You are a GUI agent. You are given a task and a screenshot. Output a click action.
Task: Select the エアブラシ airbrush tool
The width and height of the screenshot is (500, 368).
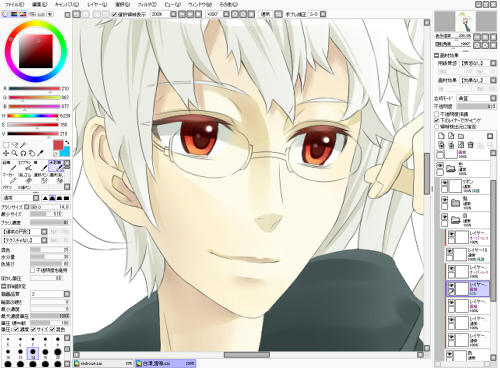point(25,166)
